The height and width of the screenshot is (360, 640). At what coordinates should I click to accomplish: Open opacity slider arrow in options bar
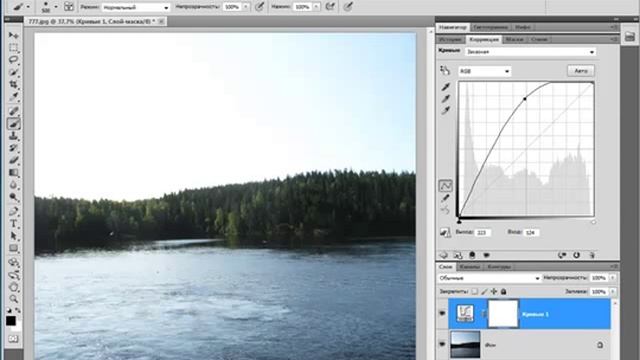246,7
